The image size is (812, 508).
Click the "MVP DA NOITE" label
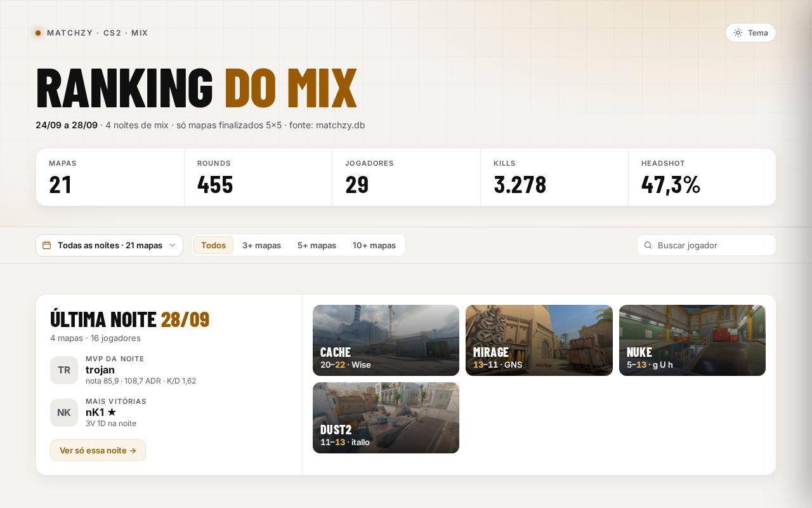coord(115,359)
